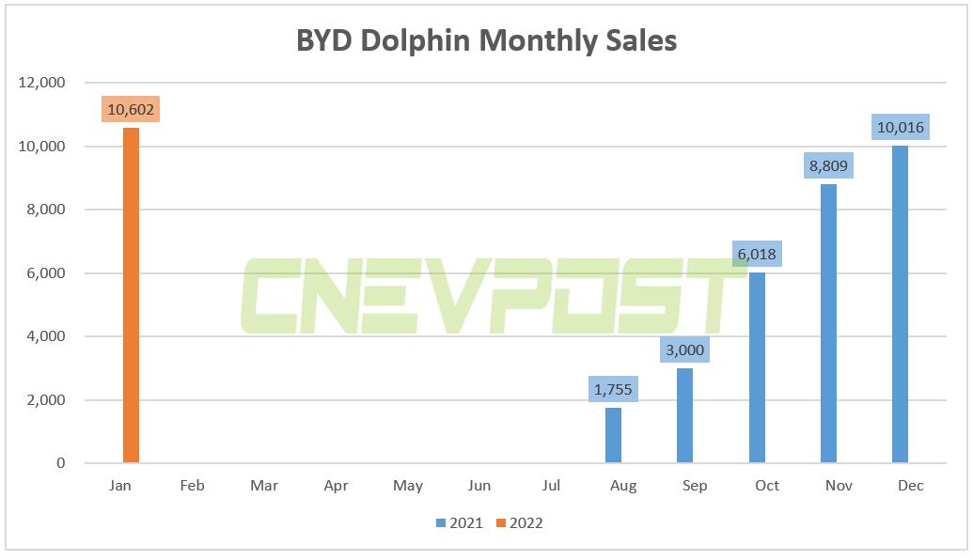973x560 pixels.
Task: Click the Feb x-axis label
Action: pyautogui.click(x=192, y=486)
